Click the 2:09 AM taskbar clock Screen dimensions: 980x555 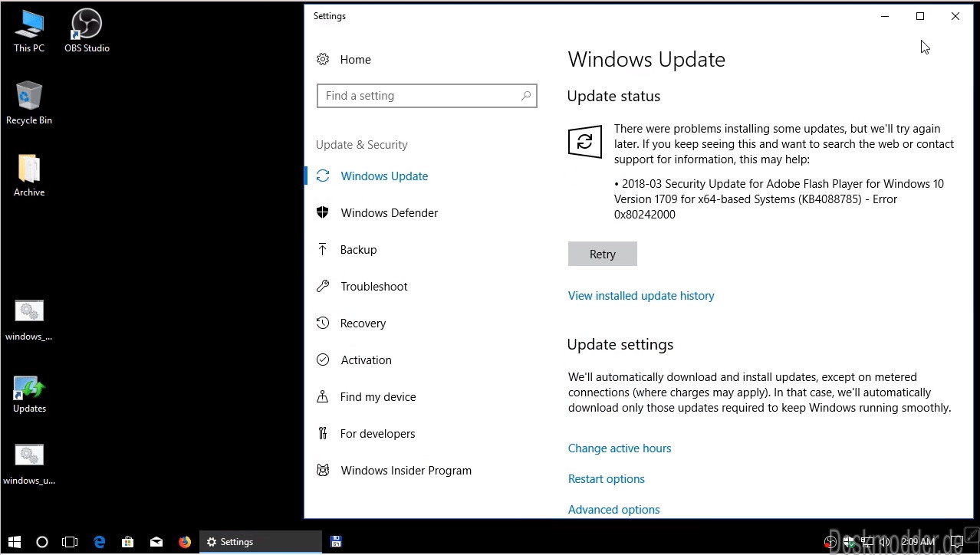point(918,542)
